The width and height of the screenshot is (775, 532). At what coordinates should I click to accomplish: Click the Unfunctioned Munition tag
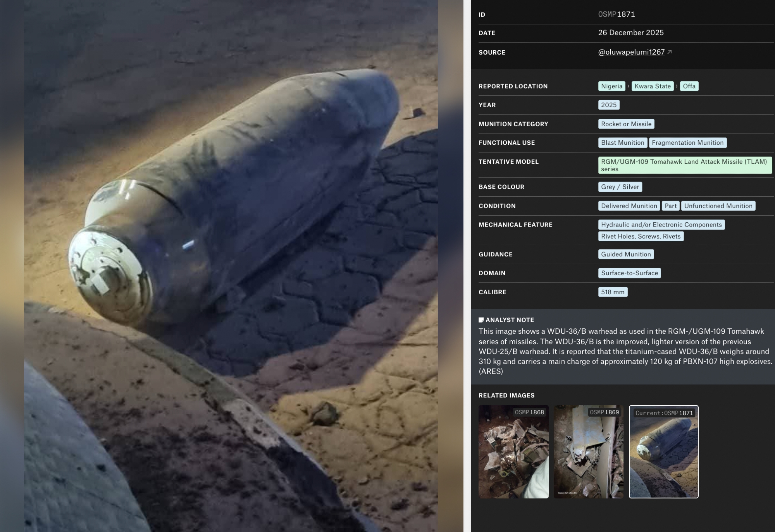pyautogui.click(x=718, y=206)
